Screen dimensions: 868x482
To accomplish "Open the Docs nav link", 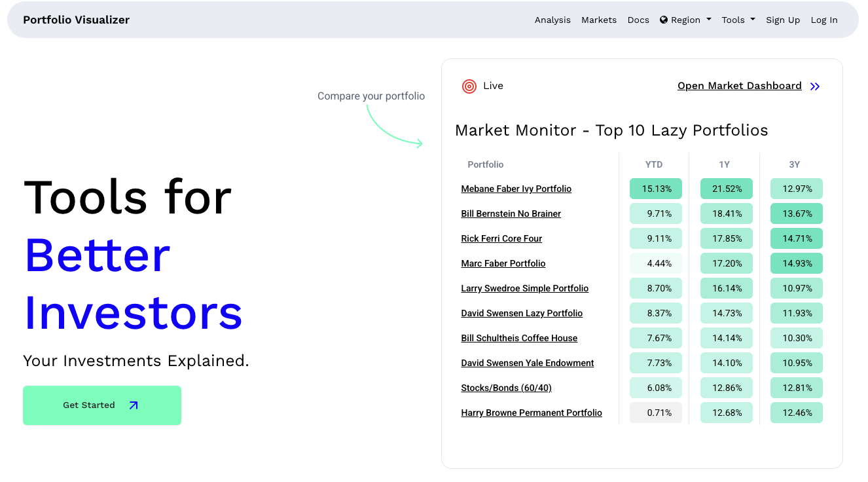I will click(638, 20).
